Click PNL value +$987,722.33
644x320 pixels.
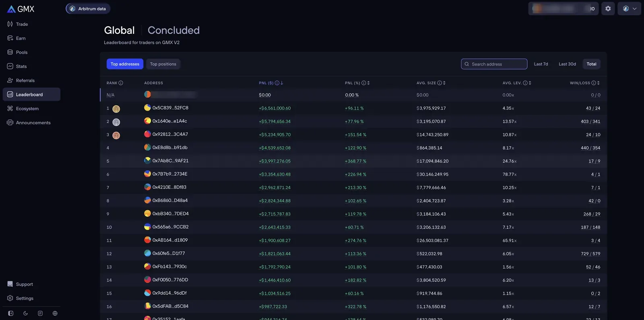273,307
